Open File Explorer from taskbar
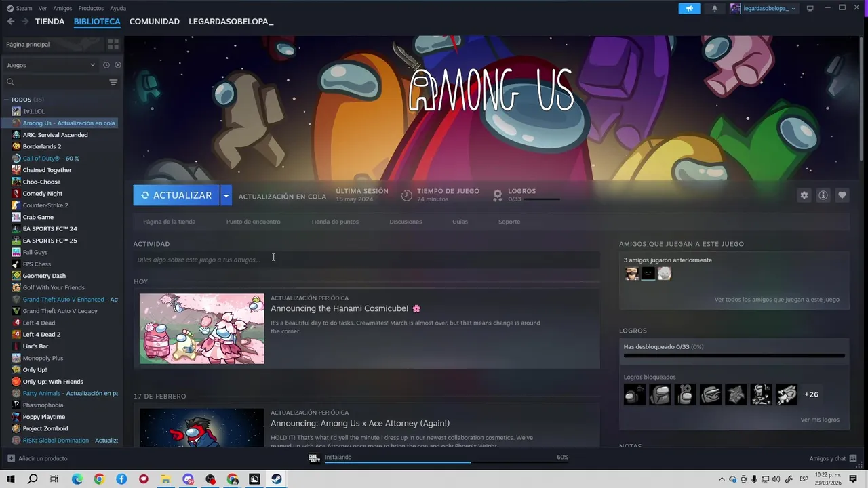Image resolution: width=868 pixels, height=488 pixels. [x=165, y=479]
